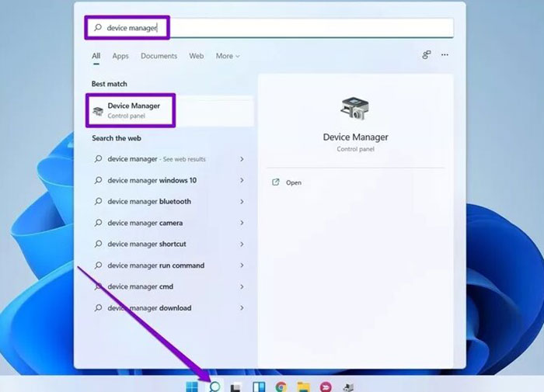Viewport: 544px width, 392px height.
Task: Click 'device manager - See web results' suggestion
Action: click(x=156, y=159)
